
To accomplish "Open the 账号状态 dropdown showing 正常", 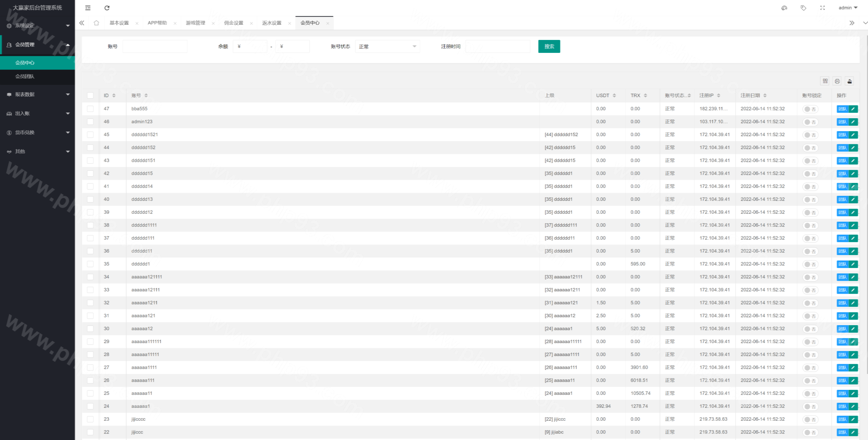I will click(387, 46).
